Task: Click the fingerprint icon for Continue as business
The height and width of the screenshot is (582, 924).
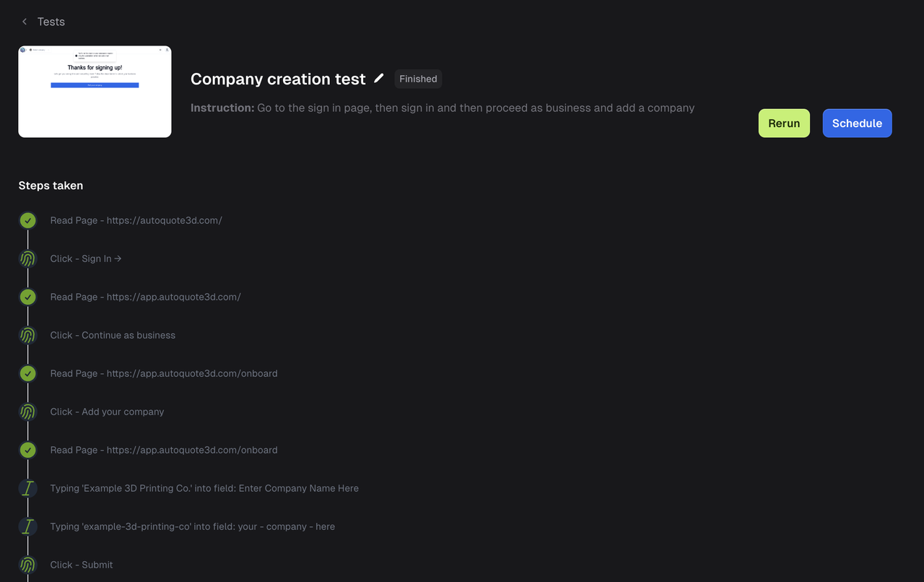Action: pyautogui.click(x=27, y=335)
